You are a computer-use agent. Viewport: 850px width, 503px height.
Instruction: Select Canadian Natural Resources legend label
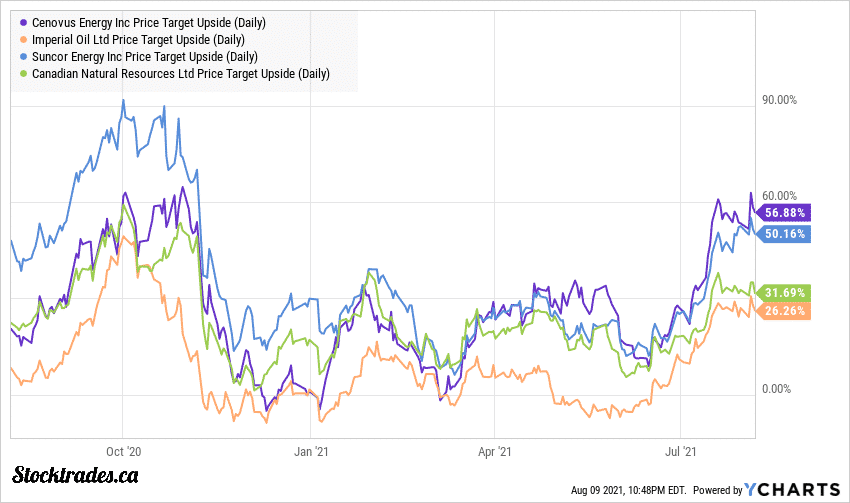[180, 73]
